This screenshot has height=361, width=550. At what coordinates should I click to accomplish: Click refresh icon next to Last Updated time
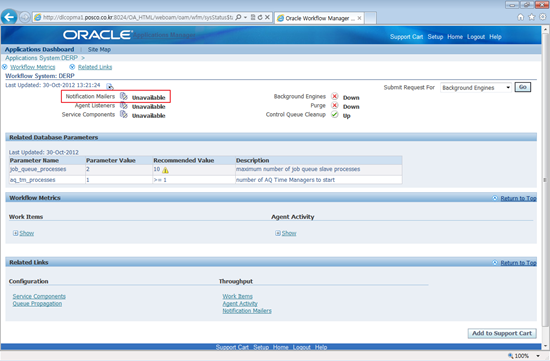(110, 86)
